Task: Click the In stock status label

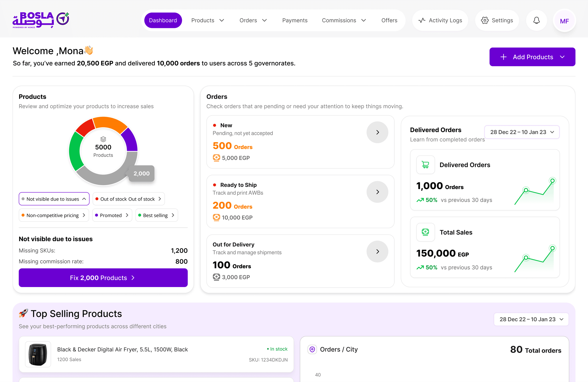Action: tap(277, 349)
